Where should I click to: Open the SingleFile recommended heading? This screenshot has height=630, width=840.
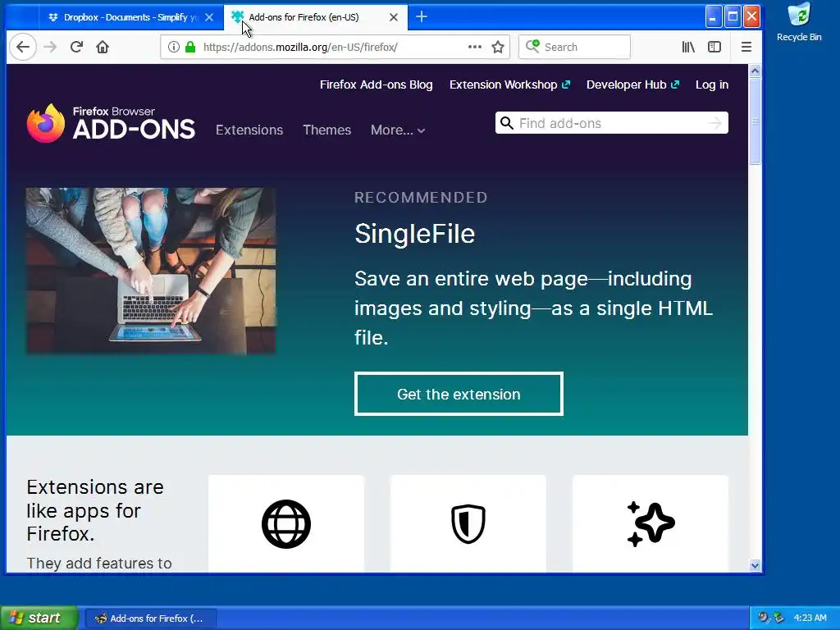pyautogui.click(x=414, y=234)
